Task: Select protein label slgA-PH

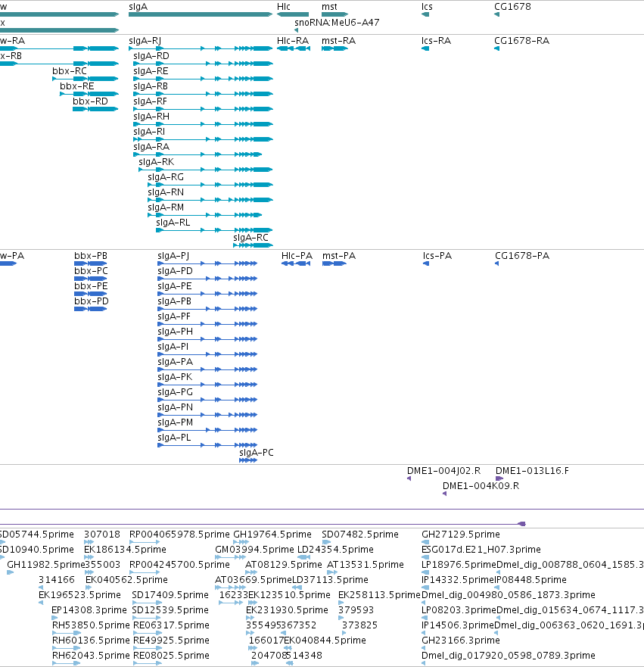Action: click(x=175, y=332)
